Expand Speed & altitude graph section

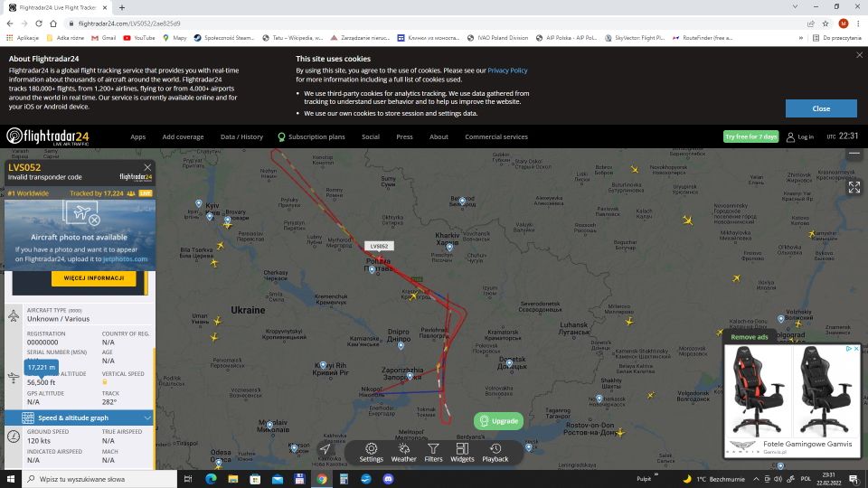79,418
